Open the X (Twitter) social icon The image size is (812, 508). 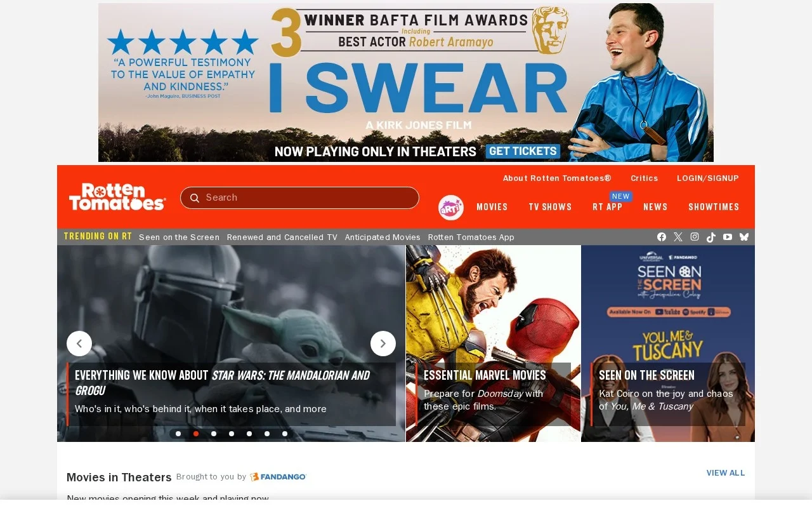(x=678, y=237)
